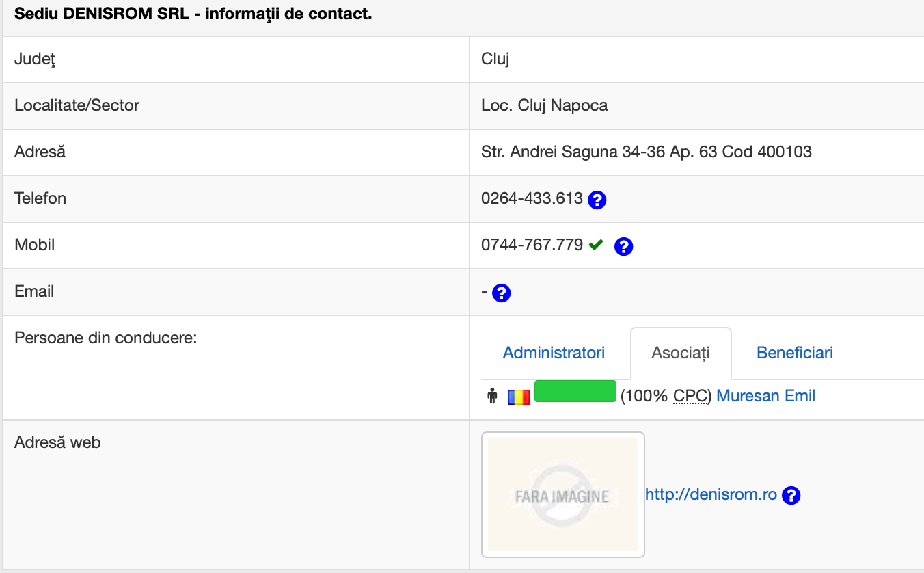Click mobile number 0744-767.779

(532, 245)
